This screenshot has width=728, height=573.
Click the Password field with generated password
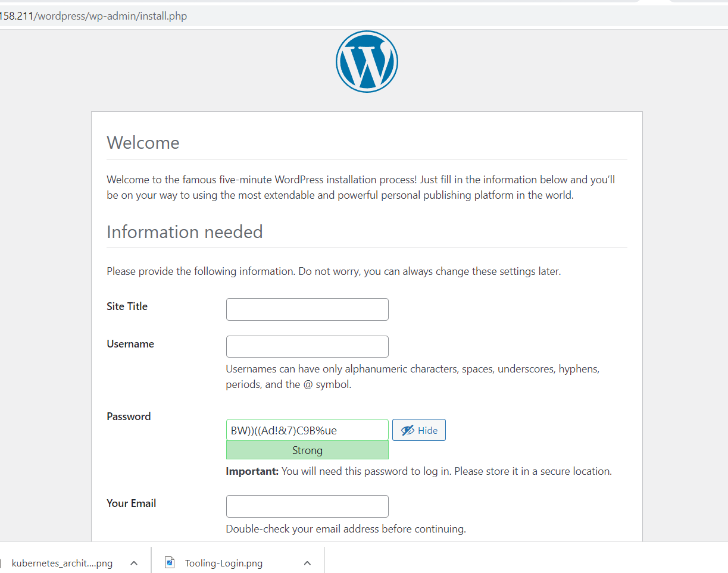click(307, 430)
